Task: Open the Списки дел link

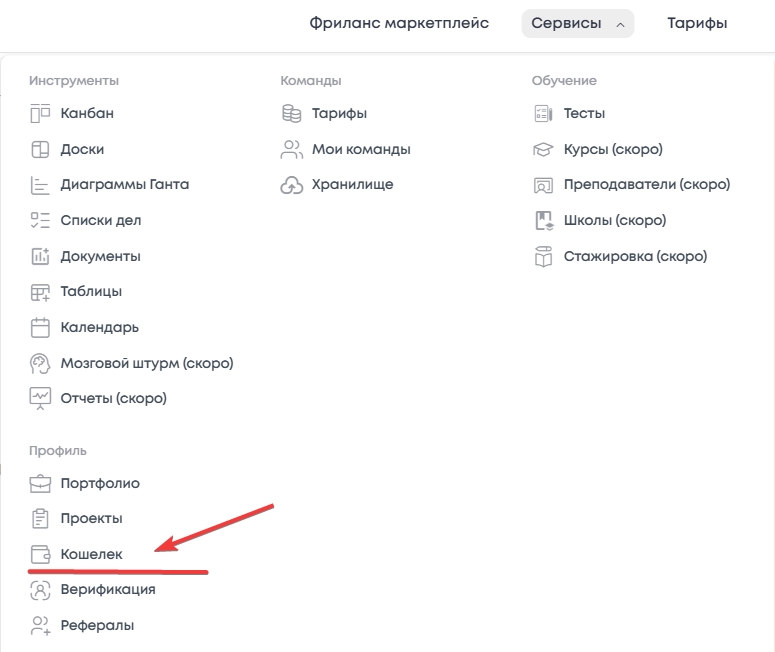Action: coord(101,220)
